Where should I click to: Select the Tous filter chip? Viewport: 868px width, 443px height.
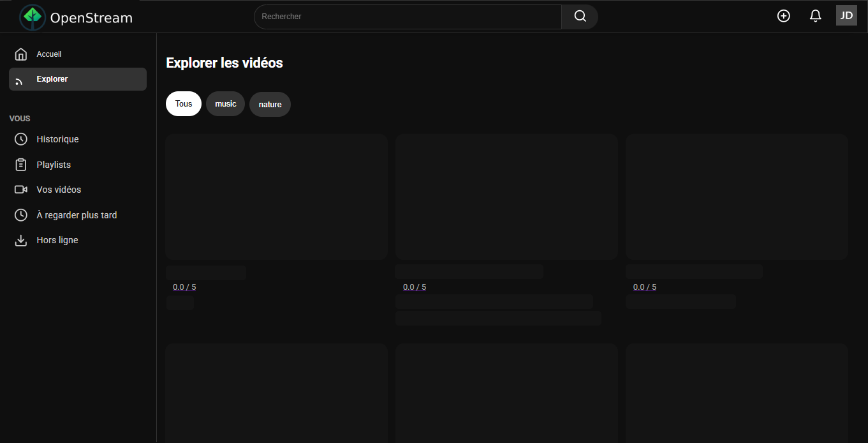[184, 104]
